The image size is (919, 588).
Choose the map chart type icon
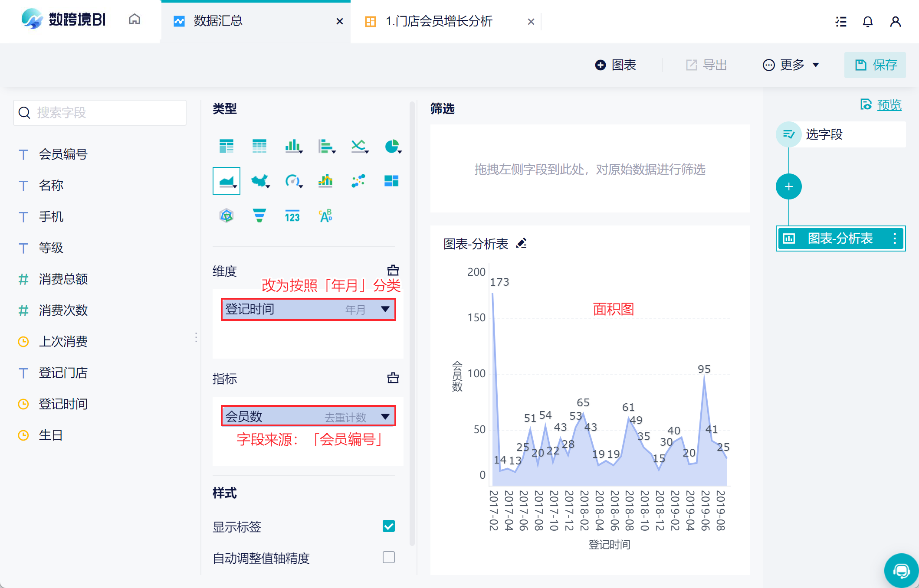[x=259, y=181]
